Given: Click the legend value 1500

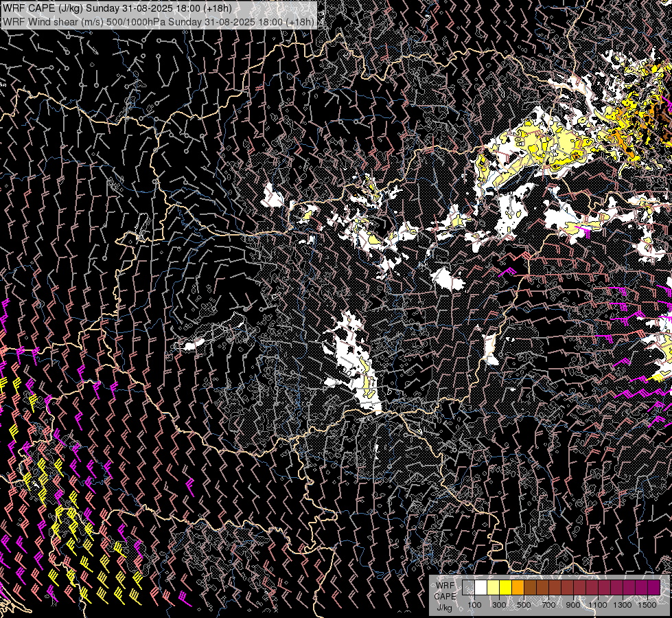Looking at the screenshot, I should (647, 605).
